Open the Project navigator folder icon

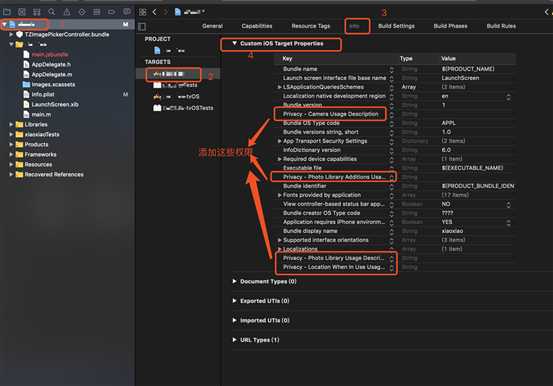click(6, 12)
